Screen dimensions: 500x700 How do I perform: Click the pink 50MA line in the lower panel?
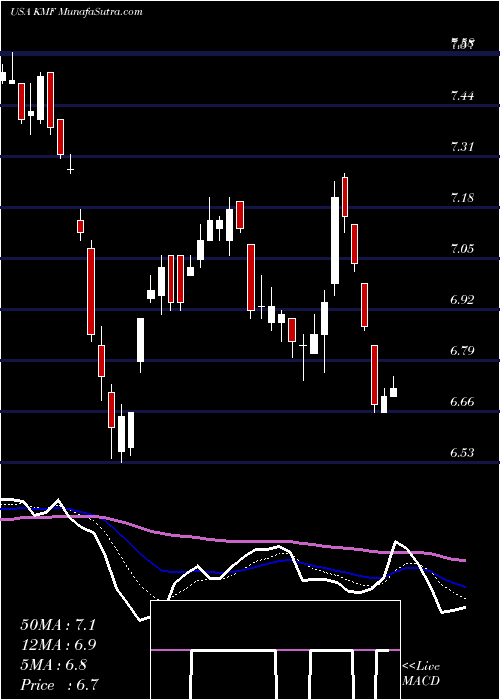(x=232, y=541)
